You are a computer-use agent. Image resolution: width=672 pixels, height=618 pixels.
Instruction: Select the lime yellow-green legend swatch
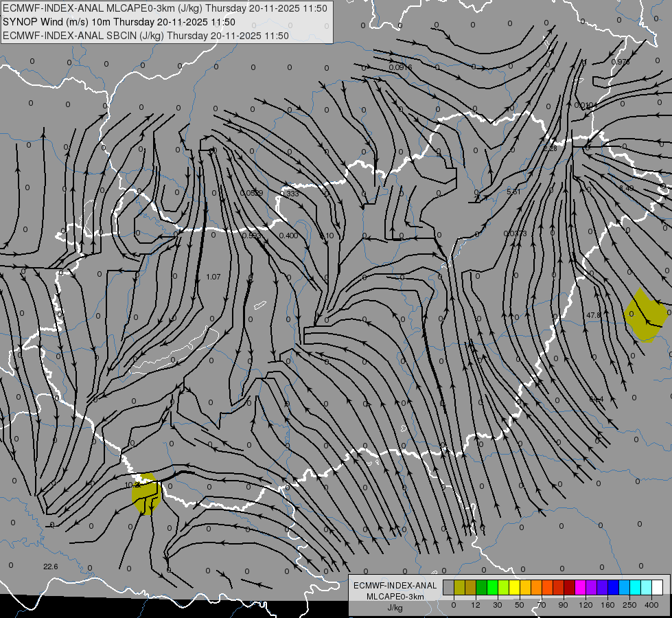pos(503,588)
